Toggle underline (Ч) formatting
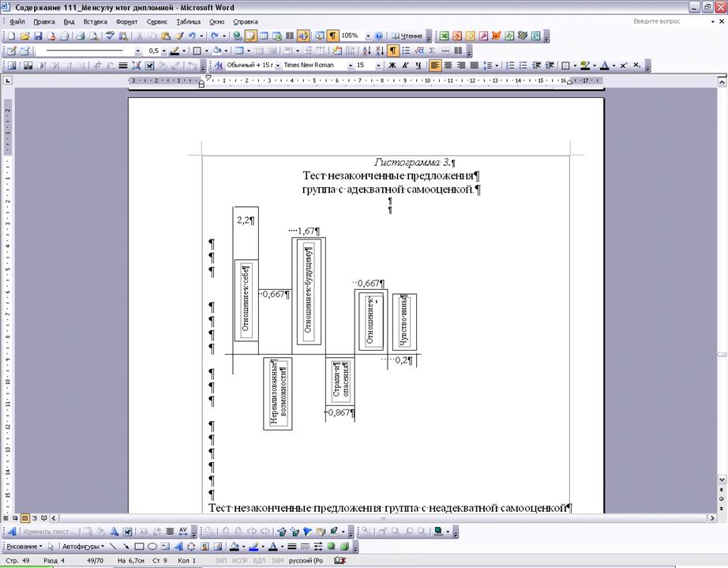 418,66
